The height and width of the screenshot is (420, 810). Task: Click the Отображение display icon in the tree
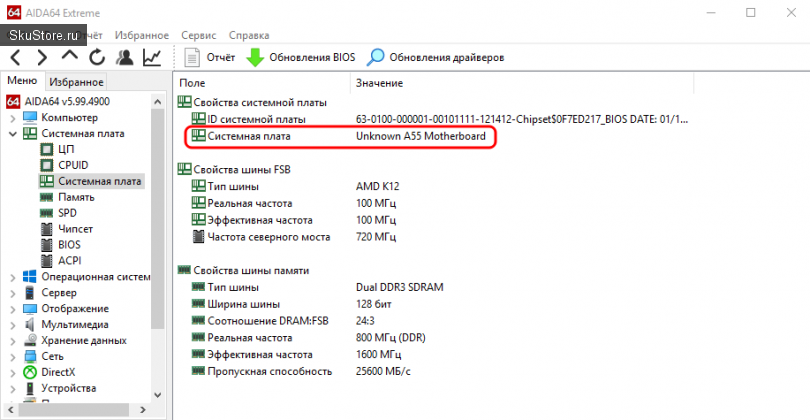[30, 309]
